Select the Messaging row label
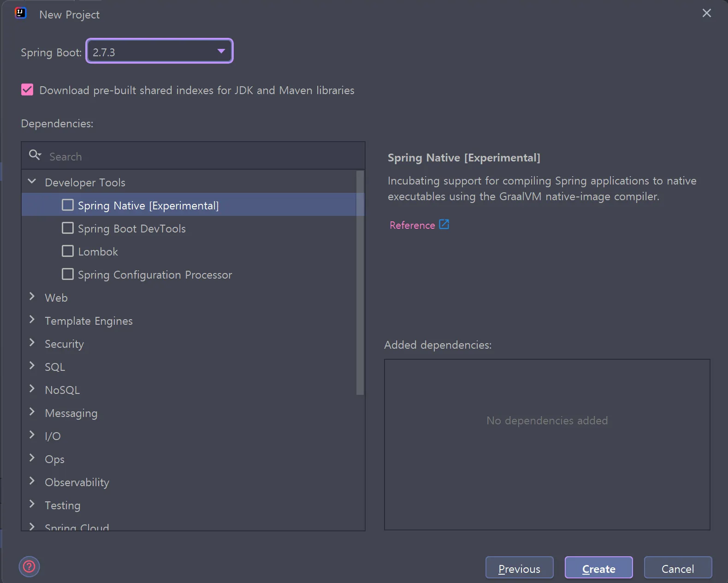 tap(71, 413)
